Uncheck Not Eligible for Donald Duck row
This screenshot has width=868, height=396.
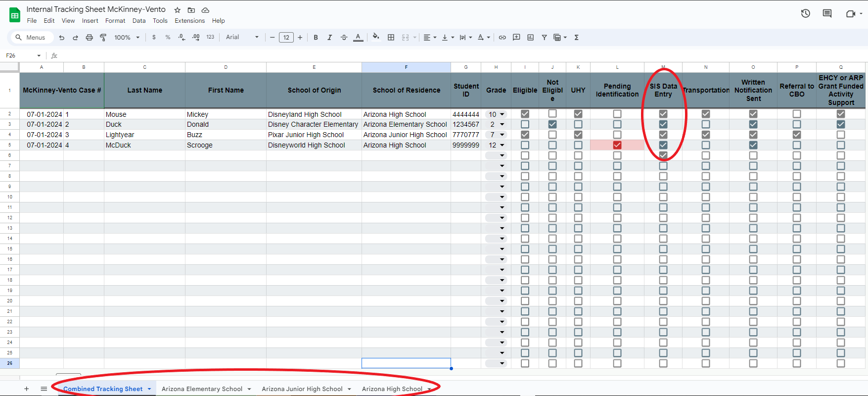pyautogui.click(x=552, y=124)
